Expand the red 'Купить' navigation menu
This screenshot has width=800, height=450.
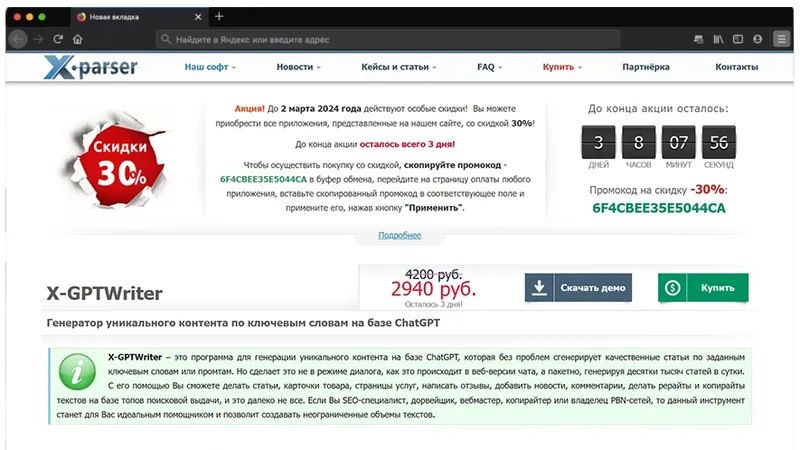[x=562, y=67]
